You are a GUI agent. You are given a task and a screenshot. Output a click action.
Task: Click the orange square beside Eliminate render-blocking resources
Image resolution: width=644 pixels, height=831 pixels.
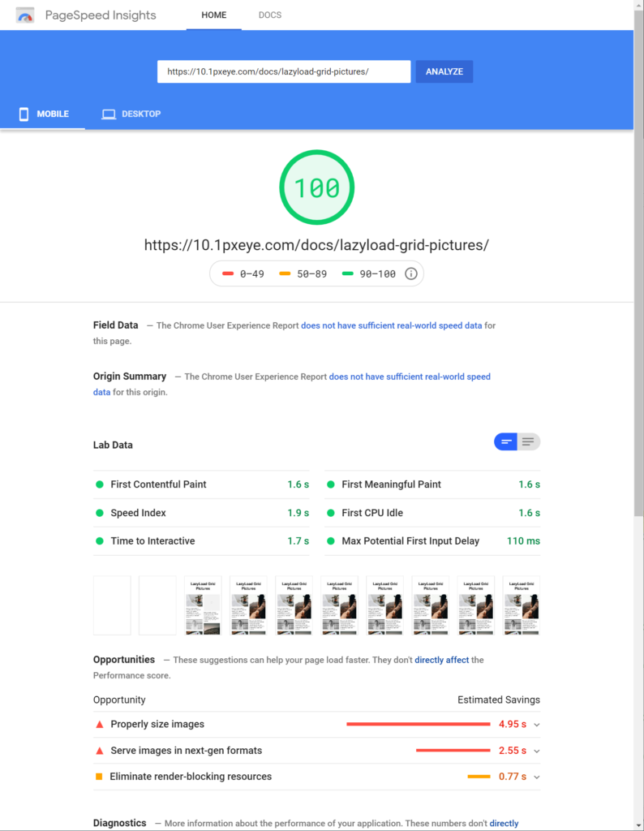(x=100, y=777)
